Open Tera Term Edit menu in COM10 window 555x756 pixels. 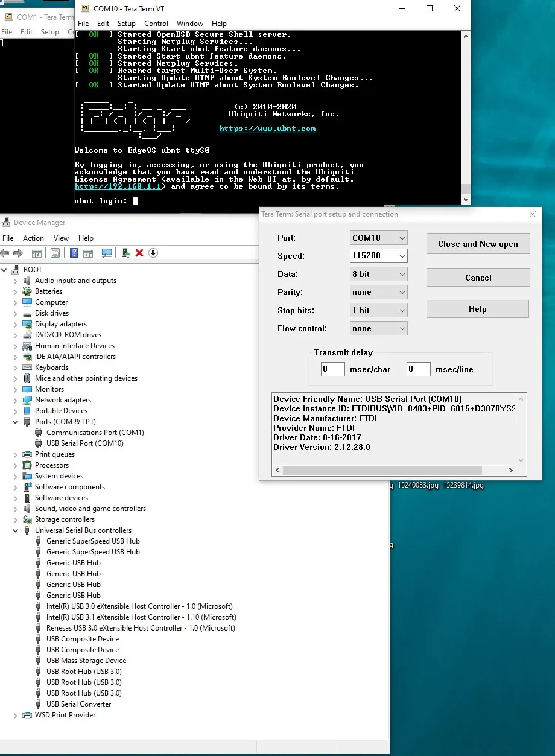point(103,24)
